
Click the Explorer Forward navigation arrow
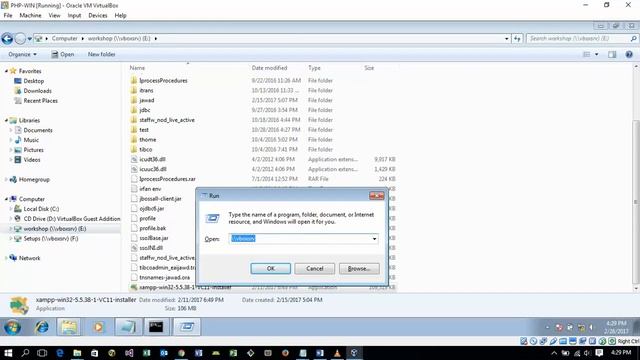point(20,39)
